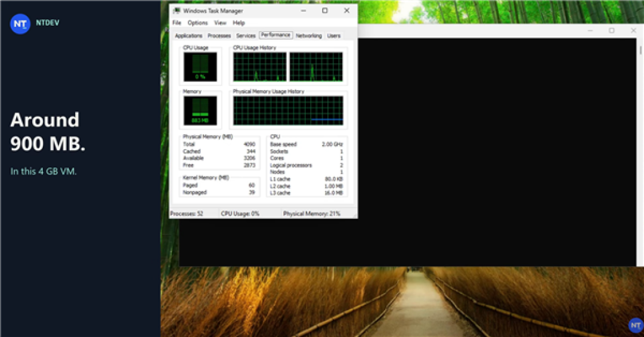
Task: Open the Options menu
Action: [x=197, y=23]
